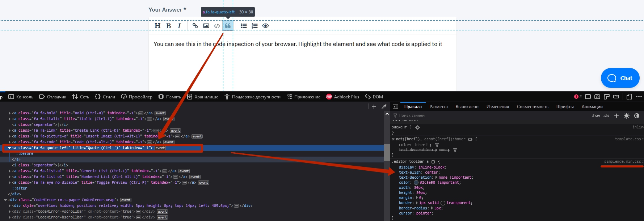The image size is (644, 221).
Task: Expand the fa-bold anchor node
Action: pyautogui.click(x=9, y=113)
